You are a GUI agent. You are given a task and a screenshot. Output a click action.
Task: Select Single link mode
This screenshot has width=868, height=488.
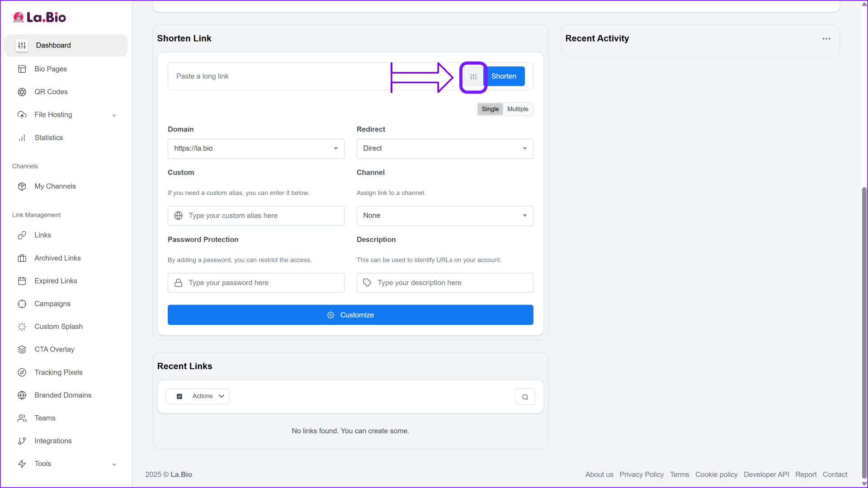click(x=490, y=109)
